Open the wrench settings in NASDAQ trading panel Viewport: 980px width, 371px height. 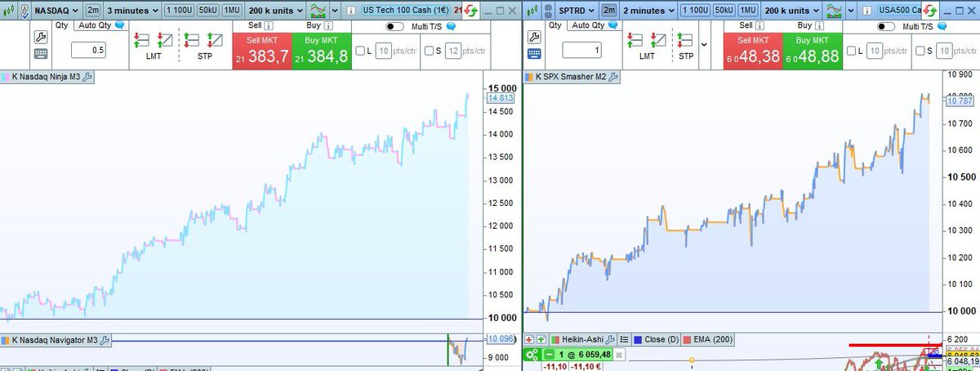click(x=40, y=37)
